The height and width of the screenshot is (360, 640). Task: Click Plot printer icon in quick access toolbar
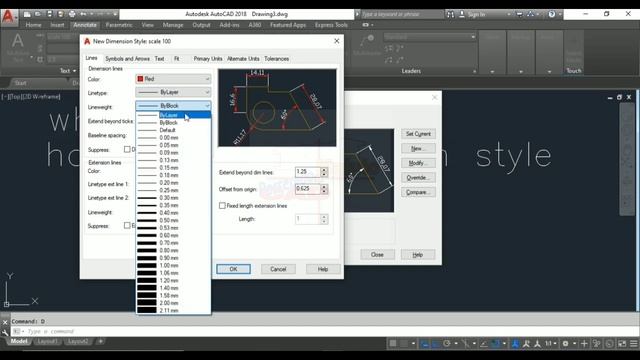point(72,14)
